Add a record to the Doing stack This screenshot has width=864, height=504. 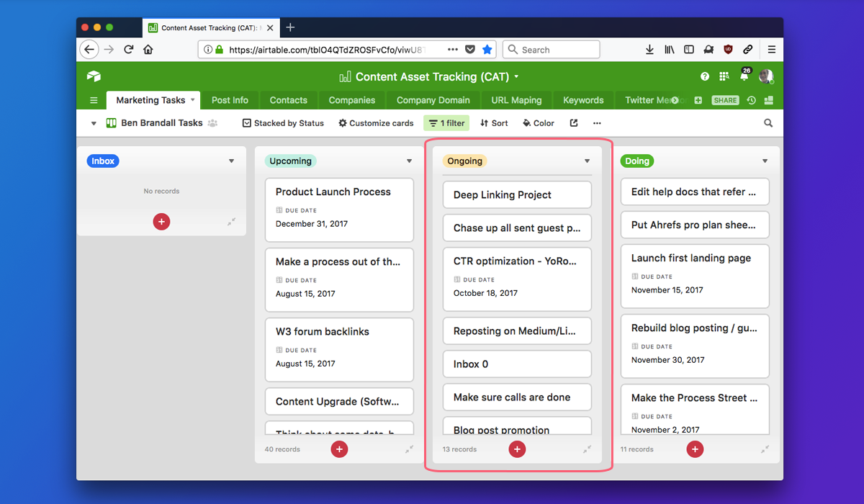tap(695, 449)
